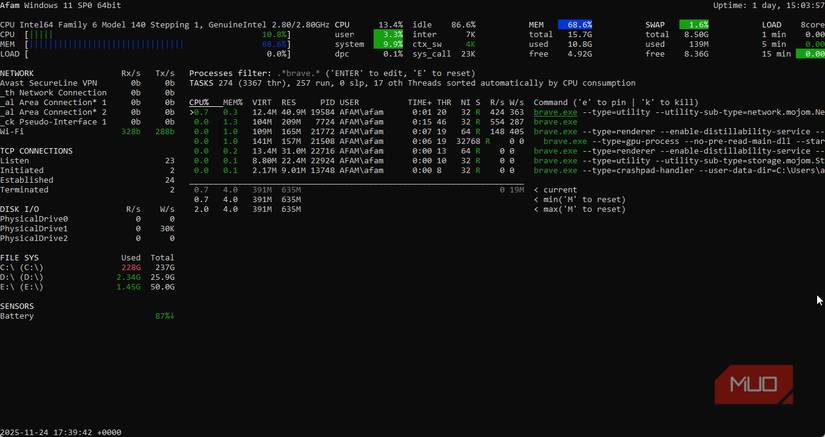The image size is (825, 437).
Task: Click the CPU% column header in process list
Action: (x=199, y=103)
